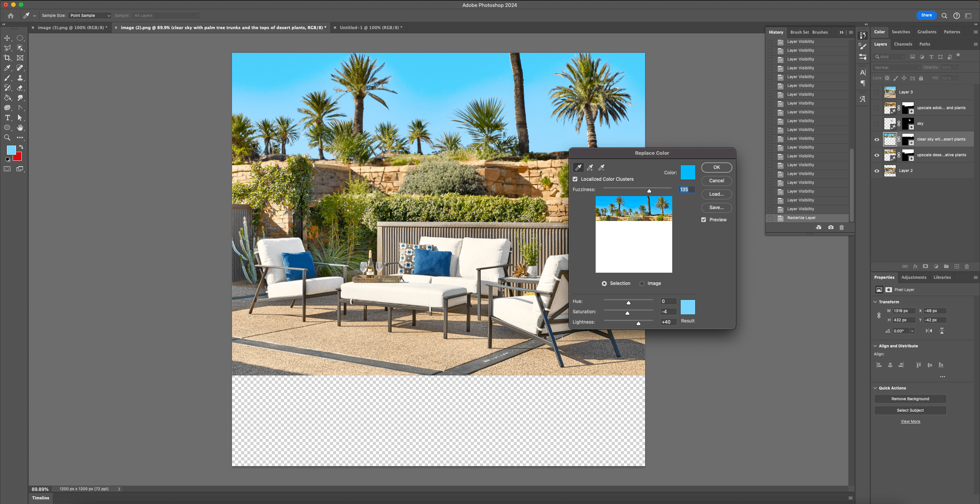
Task: Uncheck Localized Color Clusters checkbox
Action: 575,179
